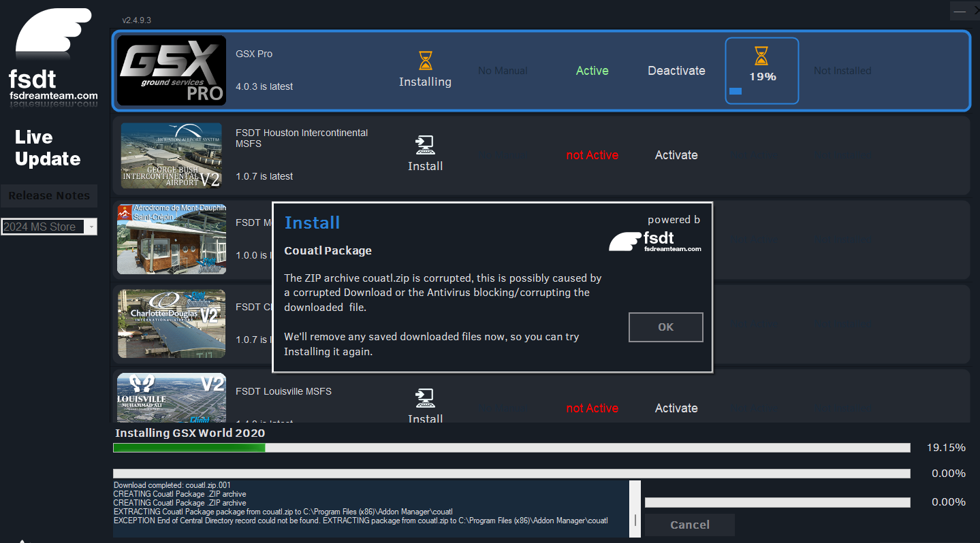Select the GSX Pro product thumbnail
This screenshot has width=980, height=543.
pyautogui.click(x=172, y=71)
